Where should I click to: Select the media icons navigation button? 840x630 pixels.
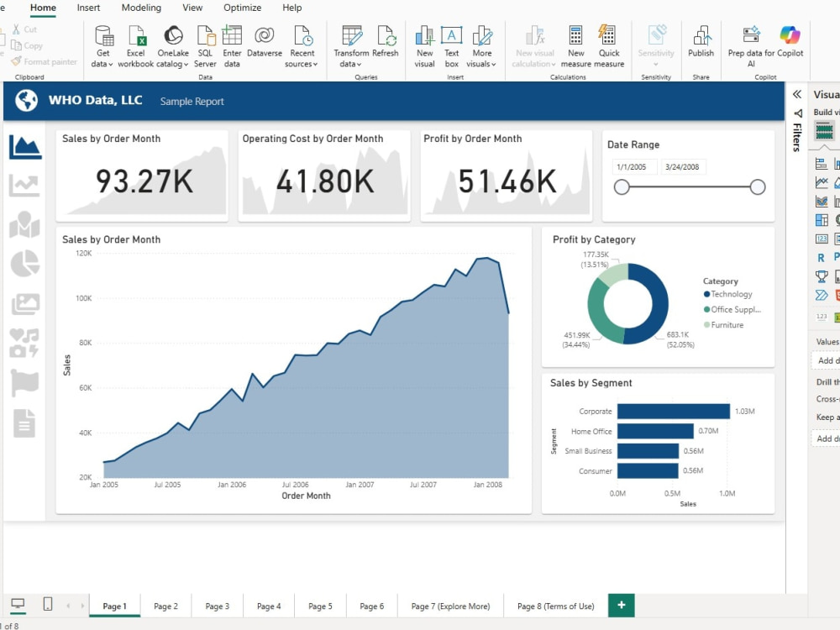24,343
